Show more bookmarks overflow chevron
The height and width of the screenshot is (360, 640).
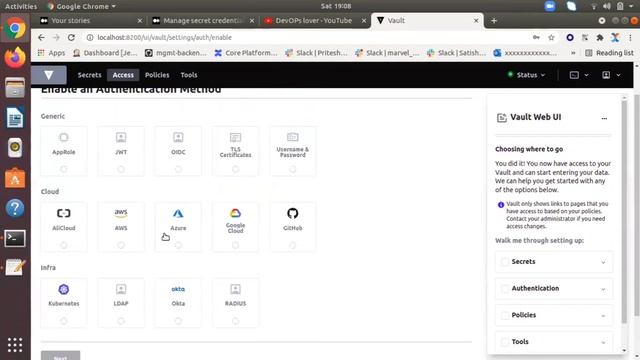[x=573, y=53]
